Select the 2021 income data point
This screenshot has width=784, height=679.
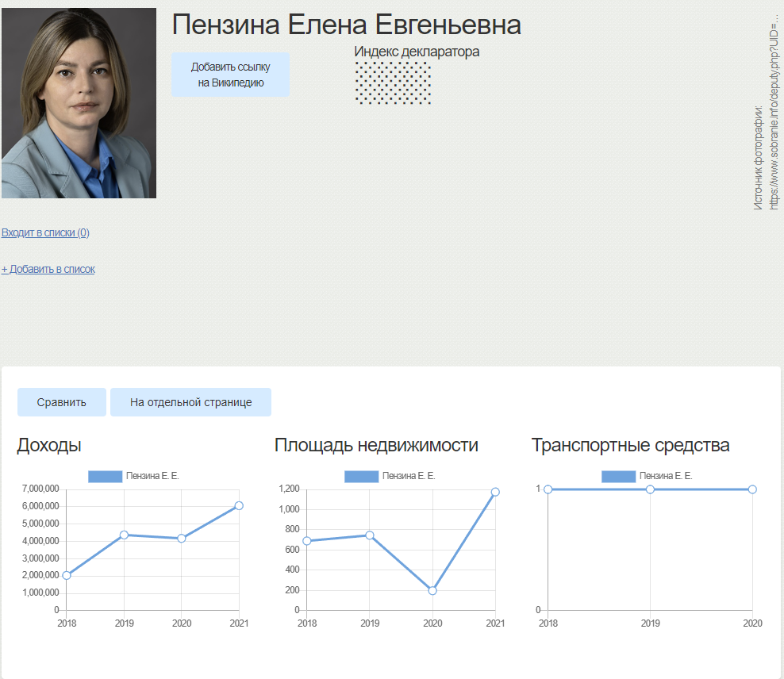click(239, 505)
